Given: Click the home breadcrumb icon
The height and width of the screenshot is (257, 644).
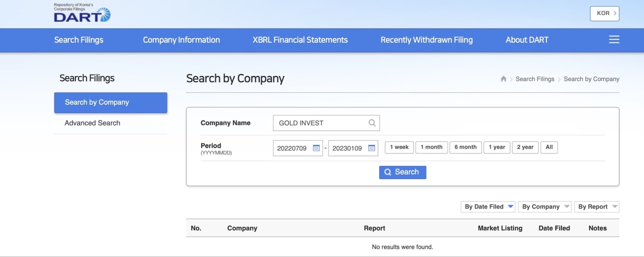Looking at the screenshot, I should 503,79.
